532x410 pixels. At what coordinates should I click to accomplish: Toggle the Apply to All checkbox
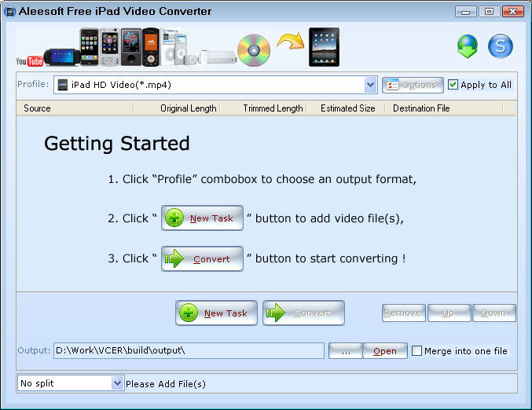(453, 85)
